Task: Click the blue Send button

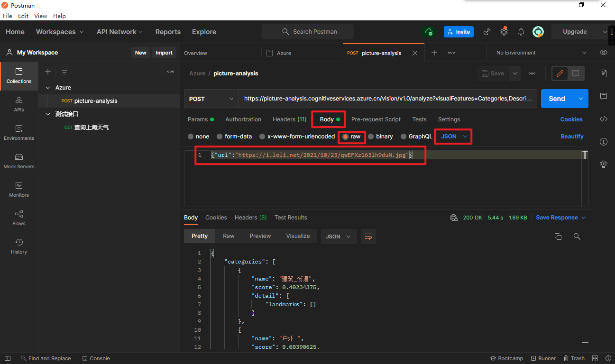Action: tap(557, 99)
